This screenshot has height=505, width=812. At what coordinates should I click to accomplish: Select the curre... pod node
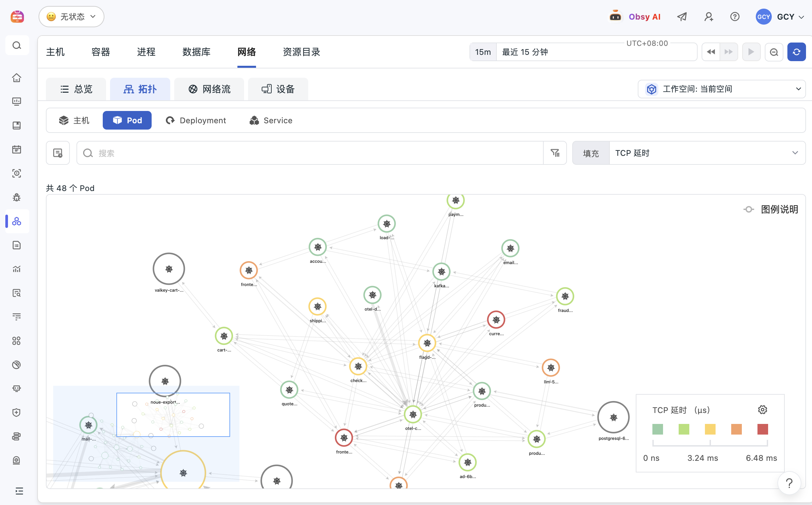[x=496, y=320]
